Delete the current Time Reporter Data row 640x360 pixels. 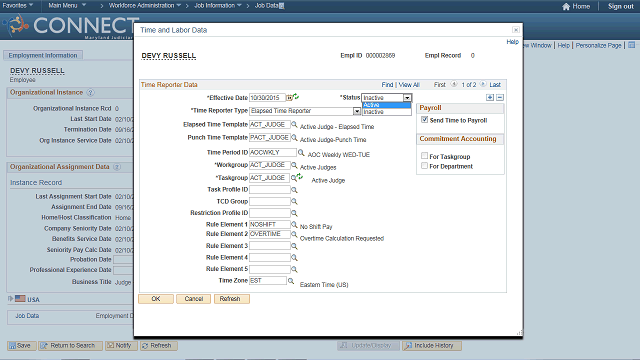coord(500,98)
